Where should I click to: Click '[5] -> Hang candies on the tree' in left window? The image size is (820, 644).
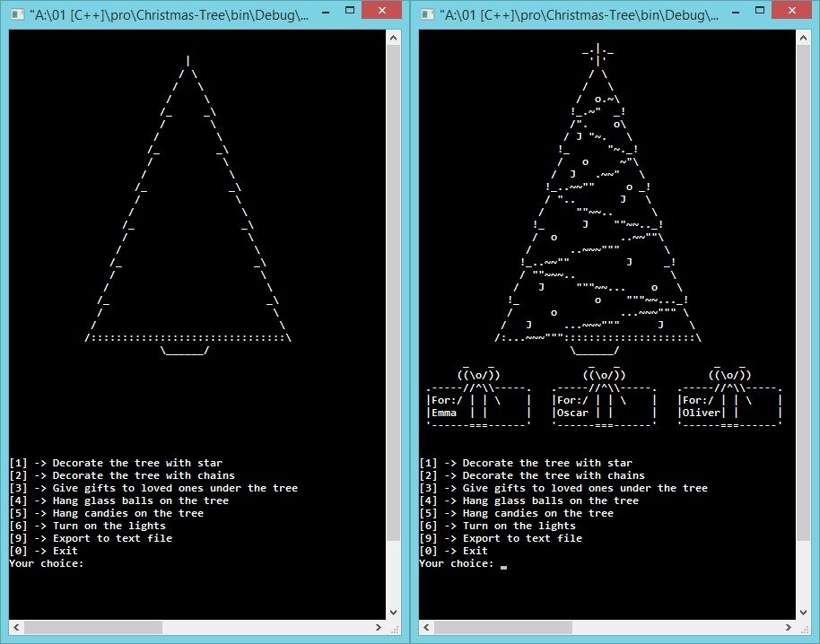(106, 513)
